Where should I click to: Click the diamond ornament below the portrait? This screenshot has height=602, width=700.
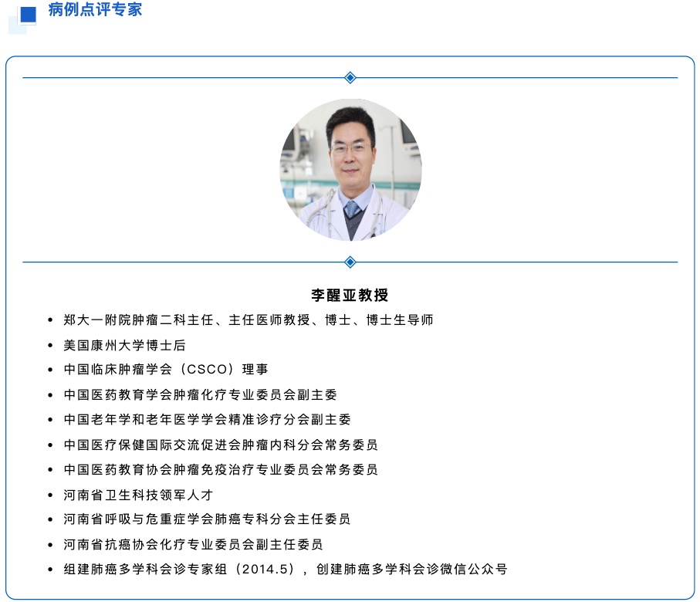pyautogui.click(x=350, y=262)
